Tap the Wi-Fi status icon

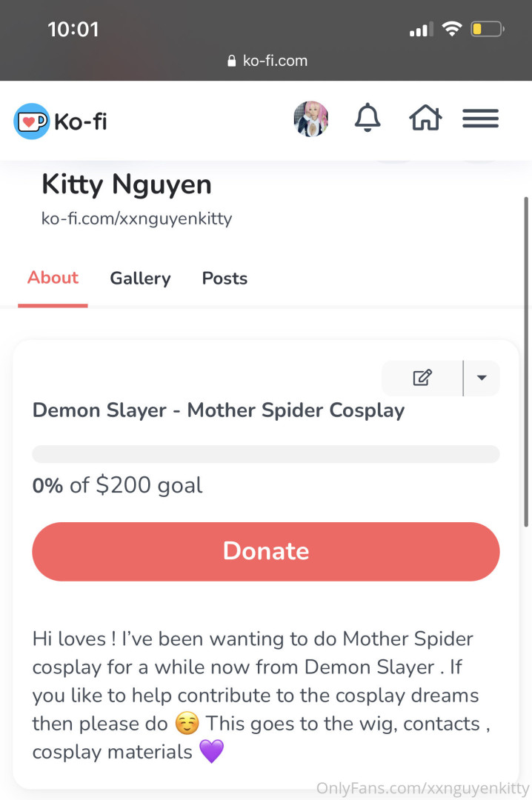[450, 30]
